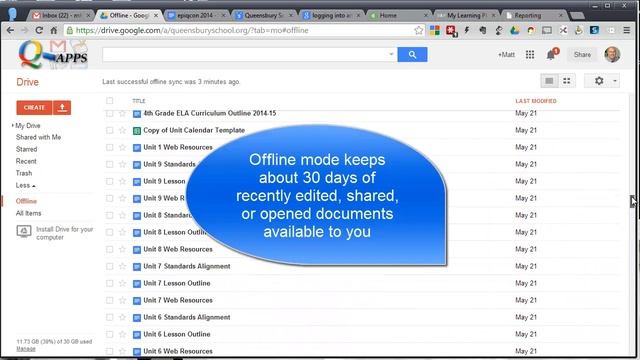
Task: Toggle the select-all checkbox in the header
Action: pyautogui.click(x=109, y=100)
